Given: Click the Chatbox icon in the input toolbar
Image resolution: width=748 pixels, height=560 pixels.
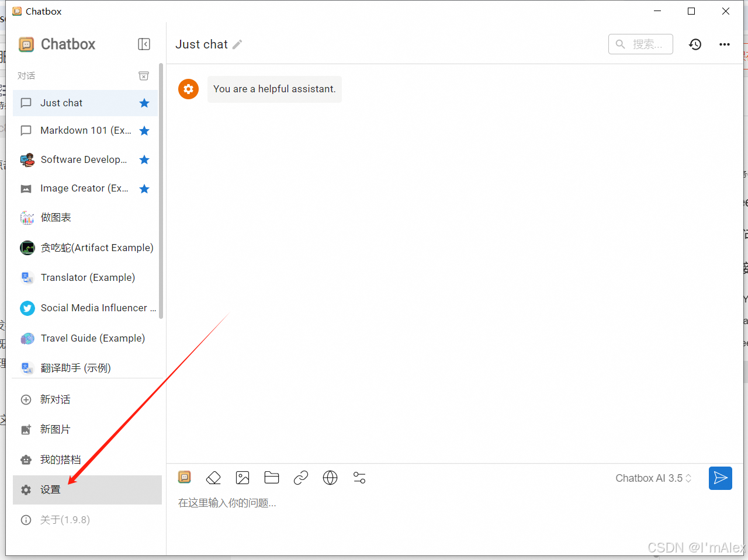Looking at the screenshot, I should coord(185,478).
